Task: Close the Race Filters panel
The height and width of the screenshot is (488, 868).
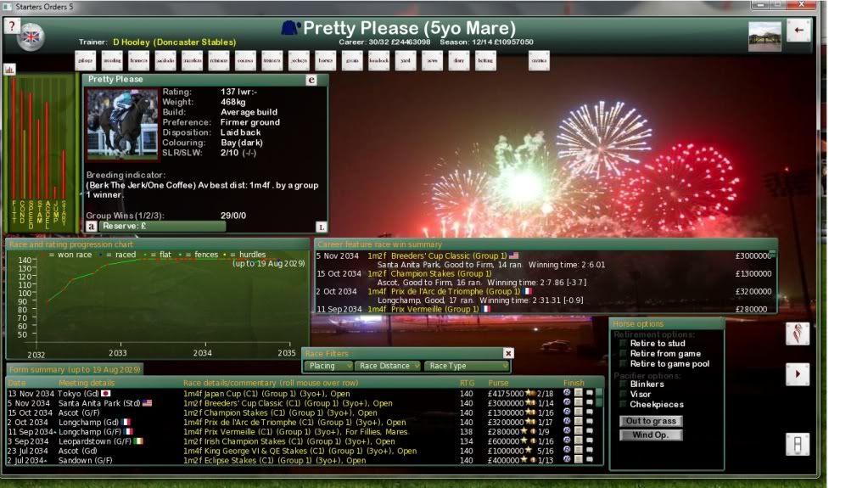Action: click(x=508, y=353)
